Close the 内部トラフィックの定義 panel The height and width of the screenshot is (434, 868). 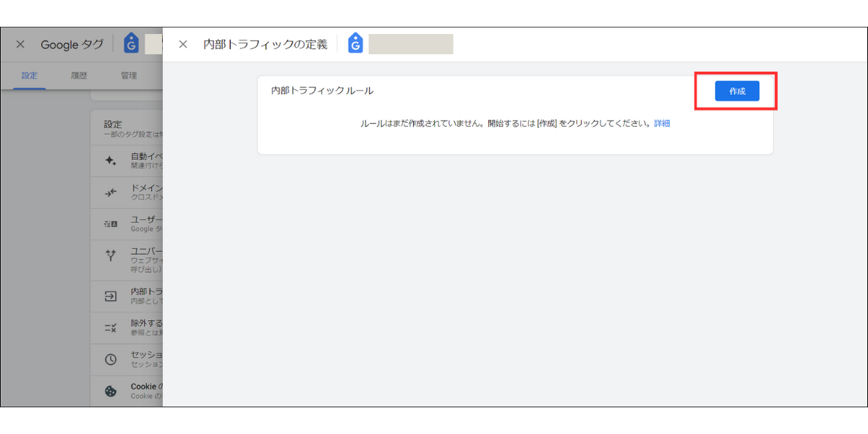[x=183, y=44]
